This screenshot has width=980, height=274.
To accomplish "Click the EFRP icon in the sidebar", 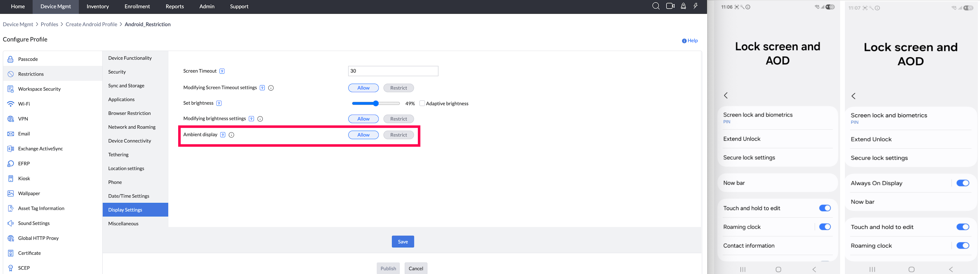I will tap(11, 164).
